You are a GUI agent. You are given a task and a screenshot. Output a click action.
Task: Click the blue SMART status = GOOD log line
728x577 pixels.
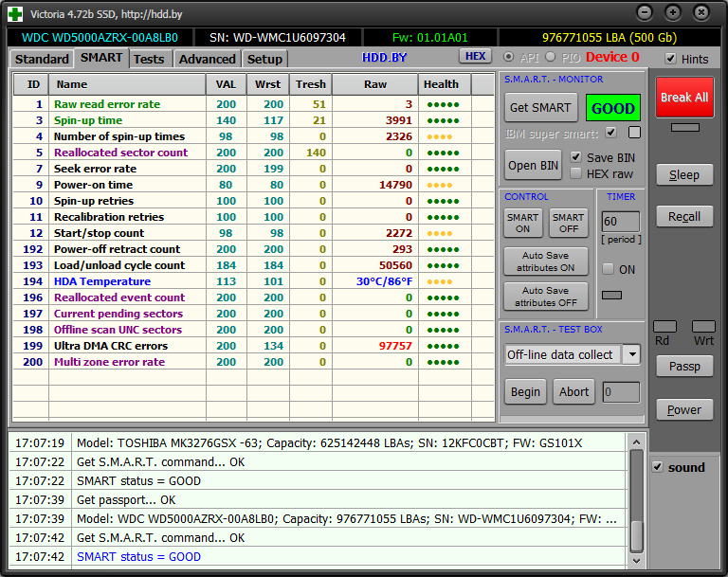[138, 556]
